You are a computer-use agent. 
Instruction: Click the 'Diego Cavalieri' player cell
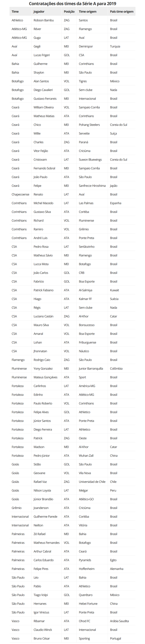click(x=43, y=90)
